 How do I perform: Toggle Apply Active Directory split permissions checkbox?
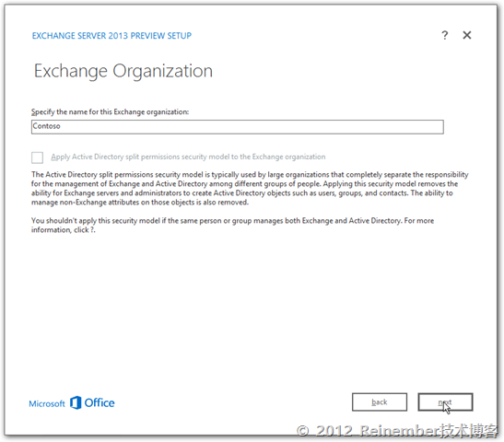click(37, 157)
